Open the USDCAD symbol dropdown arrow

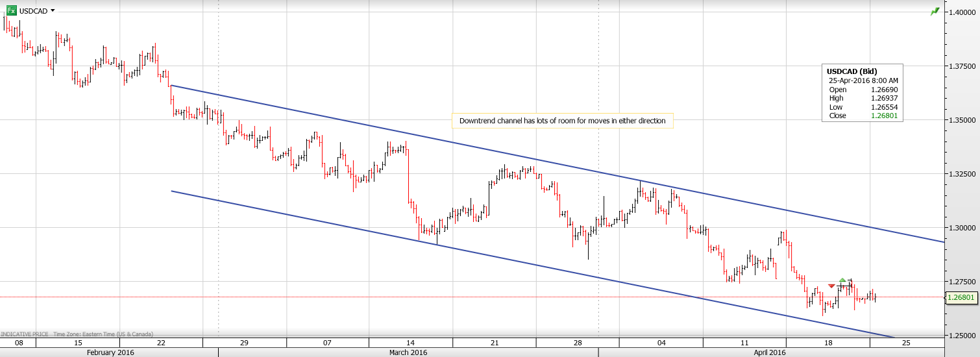pyautogui.click(x=53, y=10)
